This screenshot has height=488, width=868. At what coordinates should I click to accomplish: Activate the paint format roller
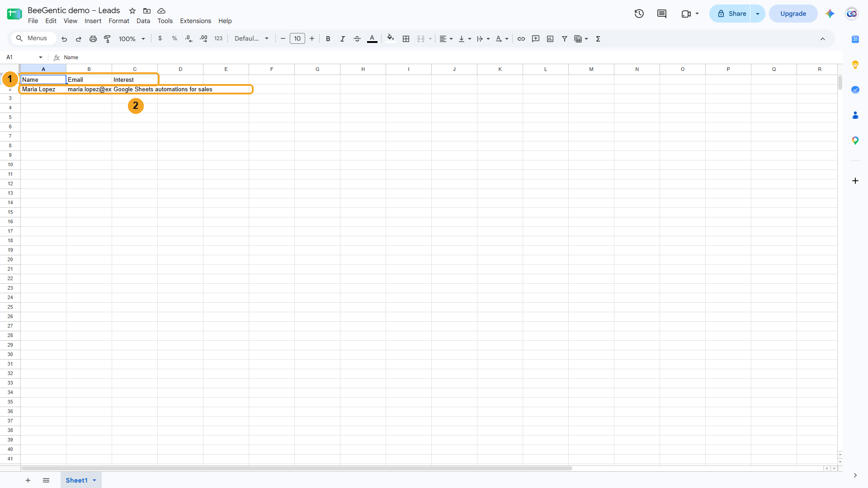[108, 39]
